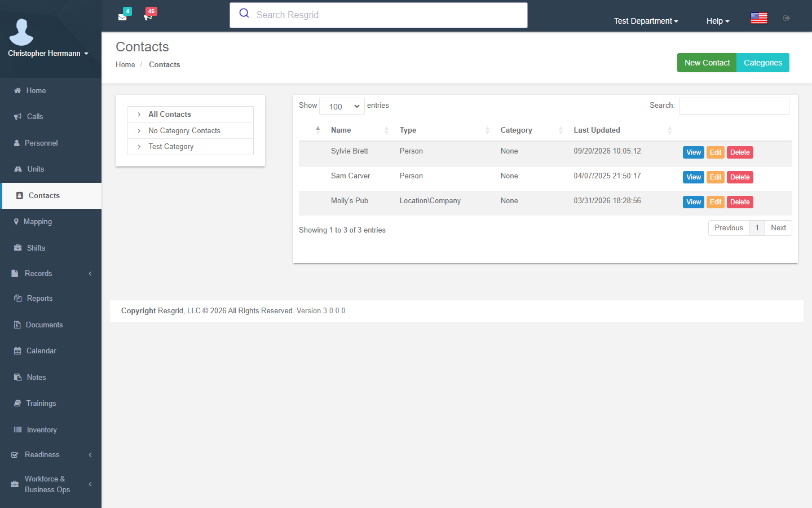The image size is (812, 508).
Task: Sort the table by Last Updated
Action: click(x=623, y=130)
